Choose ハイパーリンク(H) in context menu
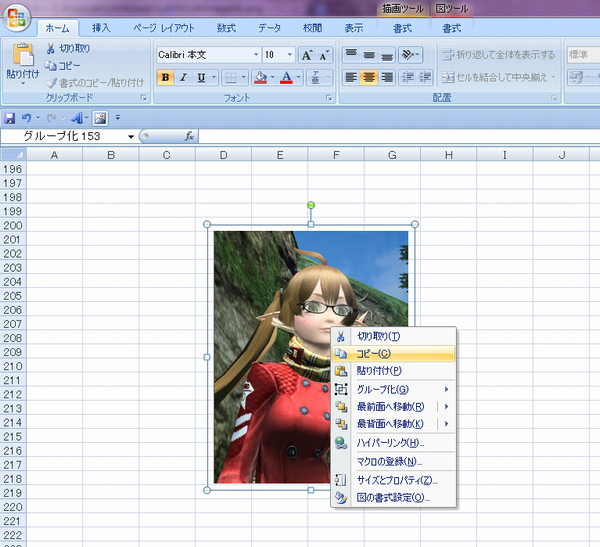Screen dimensions: 600x547 (394, 443)
